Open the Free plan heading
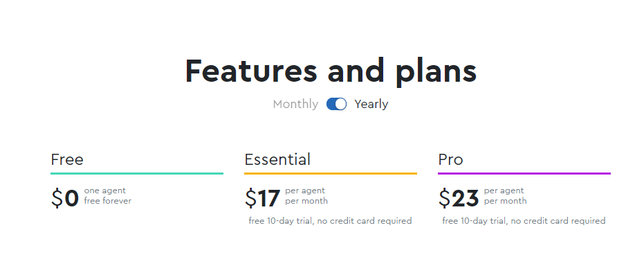The height and width of the screenshot is (257, 644). 67,159
